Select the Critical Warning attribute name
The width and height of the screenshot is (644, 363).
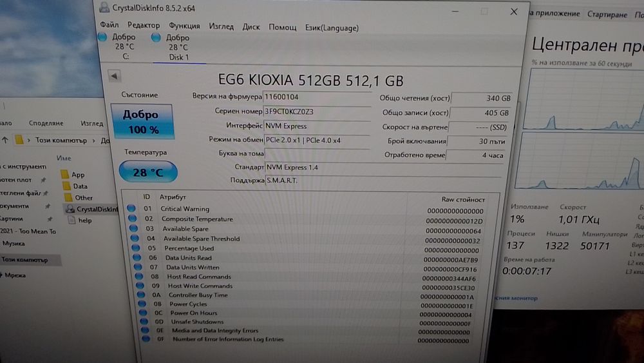click(185, 209)
